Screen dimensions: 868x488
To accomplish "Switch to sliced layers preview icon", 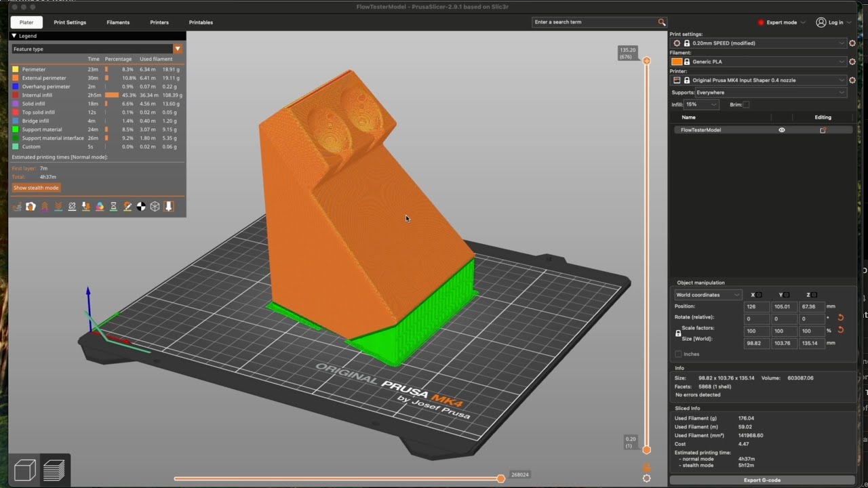I will coord(54,470).
